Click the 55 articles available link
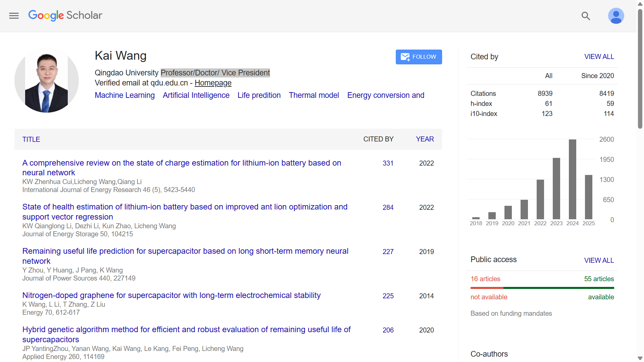644x362 pixels. point(599,279)
